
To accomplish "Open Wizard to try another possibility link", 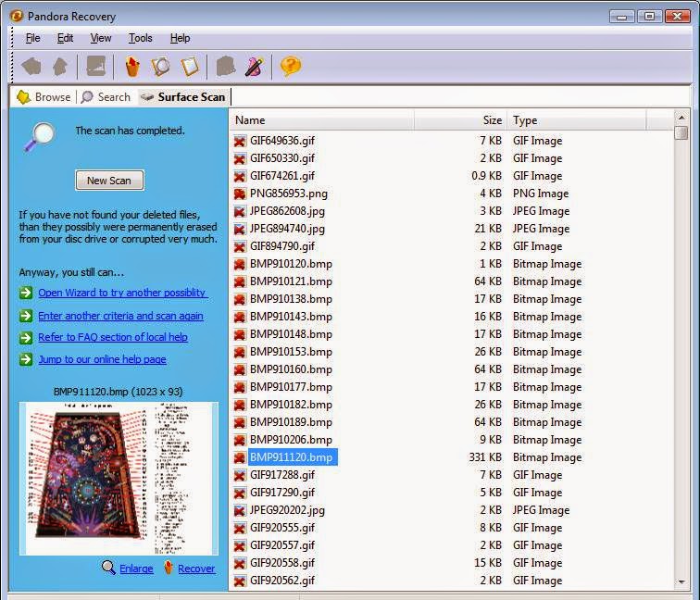I will click(122, 293).
